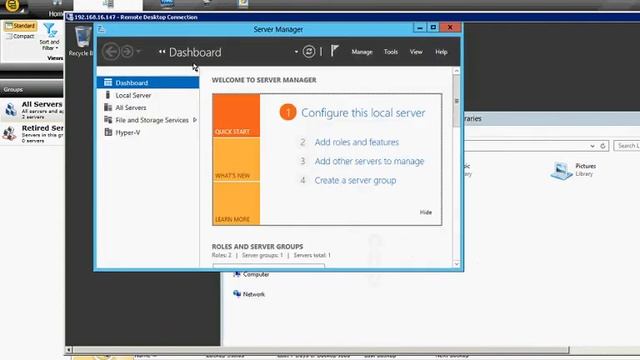Expand File and Storage Services arrow
Screen dimensions: 640x360
click(195, 120)
